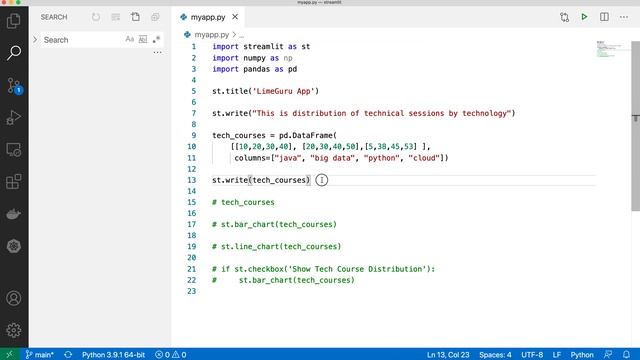This screenshot has height=360, width=640.
Task: Open the Run and Debug view
Action: click(x=14, y=118)
